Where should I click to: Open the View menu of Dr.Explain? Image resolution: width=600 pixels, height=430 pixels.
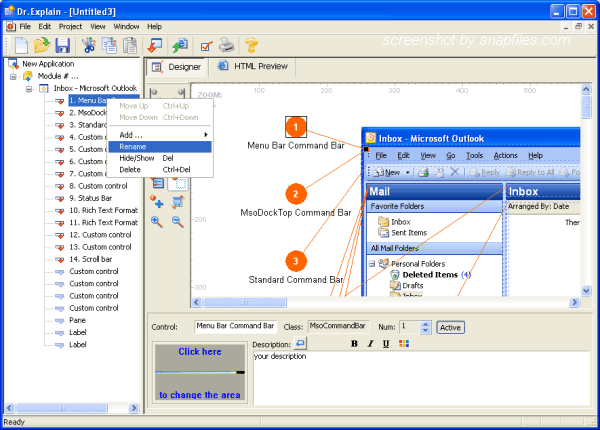pyautogui.click(x=98, y=26)
